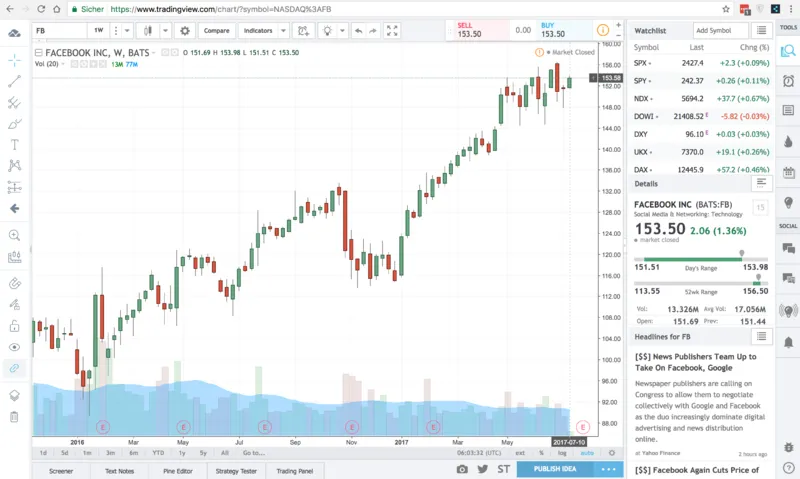Select NDX row in watchlist
800x479 pixels.
pos(701,99)
